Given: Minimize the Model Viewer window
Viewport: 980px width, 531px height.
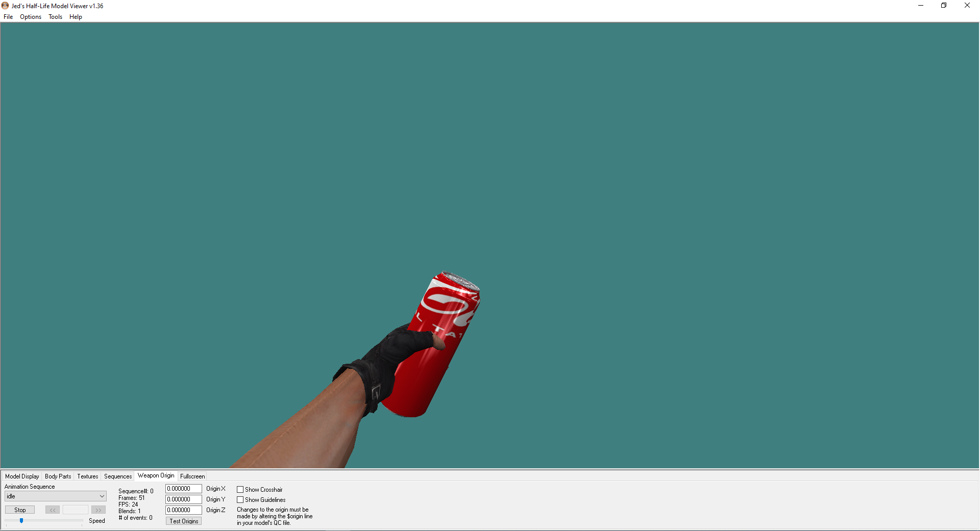Looking at the screenshot, I should [921, 6].
